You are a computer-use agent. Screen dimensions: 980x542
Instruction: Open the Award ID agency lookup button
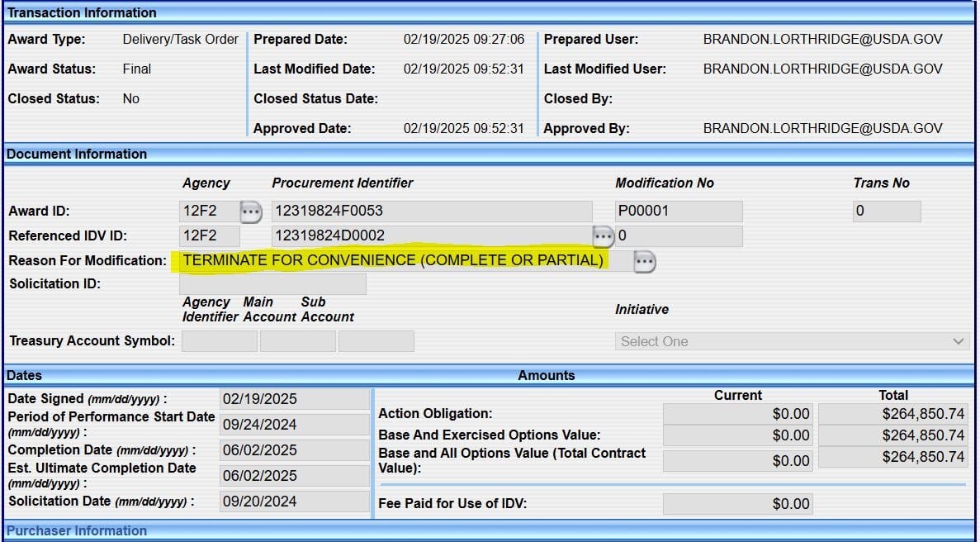(x=251, y=212)
